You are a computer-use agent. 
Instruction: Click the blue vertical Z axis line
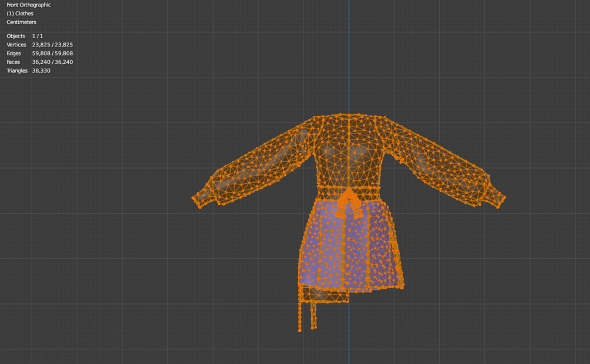(349, 56)
